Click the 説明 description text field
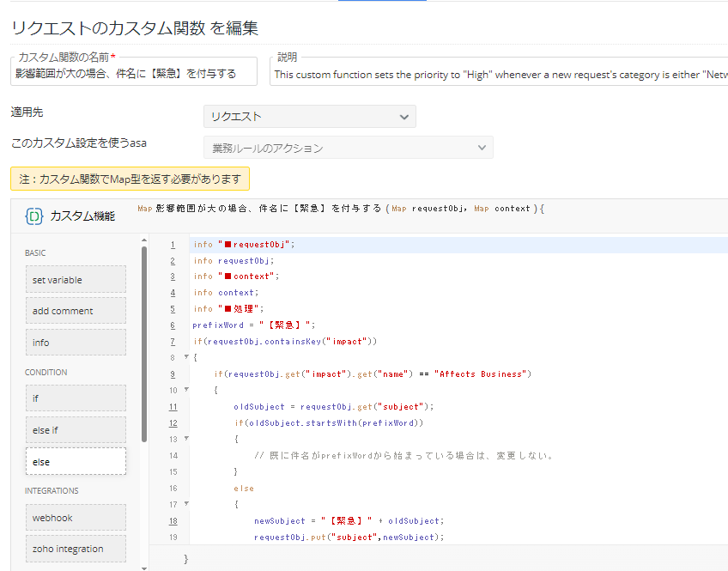728x571 pixels. [x=498, y=75]
